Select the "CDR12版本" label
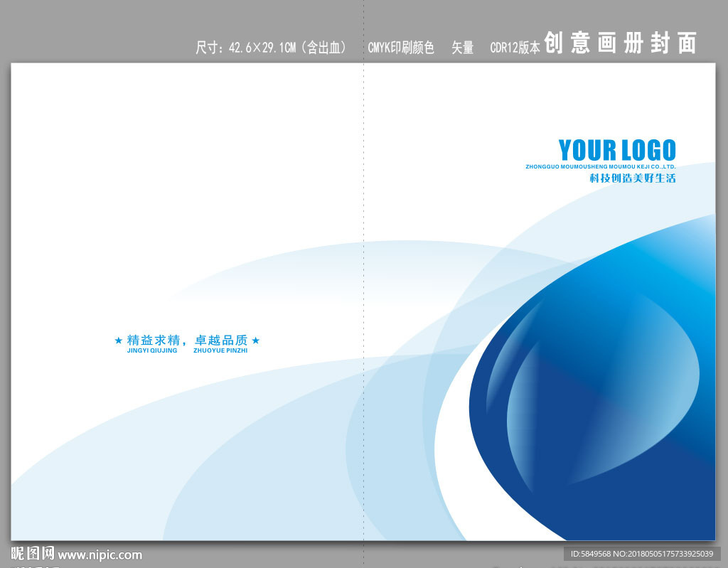Viewport: 728px width, 568px height. pyautogui.click(x=515, y=48)
